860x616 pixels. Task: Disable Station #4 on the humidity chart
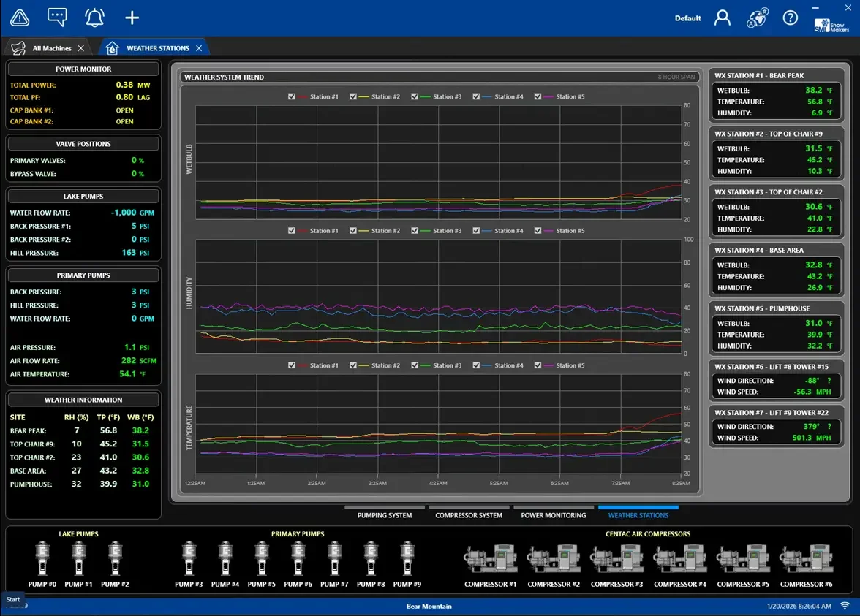pos(476,230)
